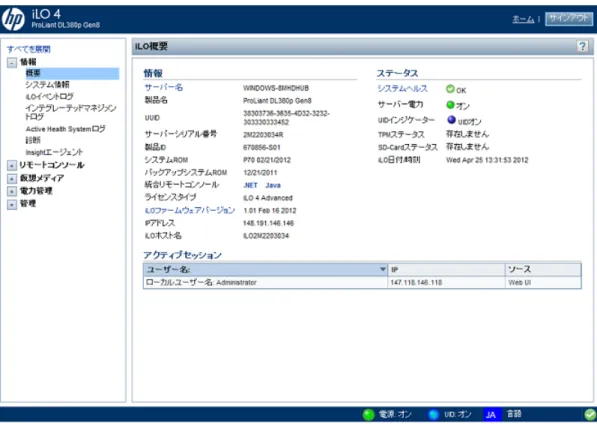Sort sessions by the ユーザー名 column arrow
The image size is (597, 424).
[x=383, y=269]
